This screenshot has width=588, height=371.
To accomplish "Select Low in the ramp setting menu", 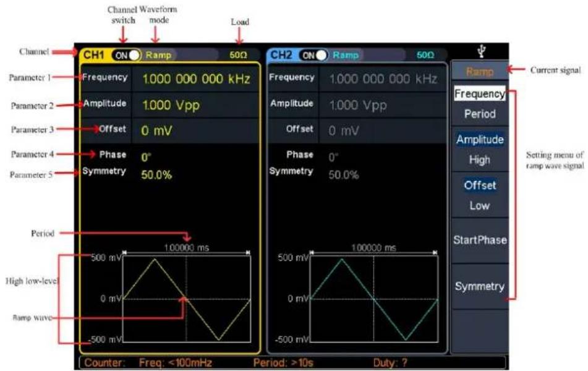I will point(480,205).
